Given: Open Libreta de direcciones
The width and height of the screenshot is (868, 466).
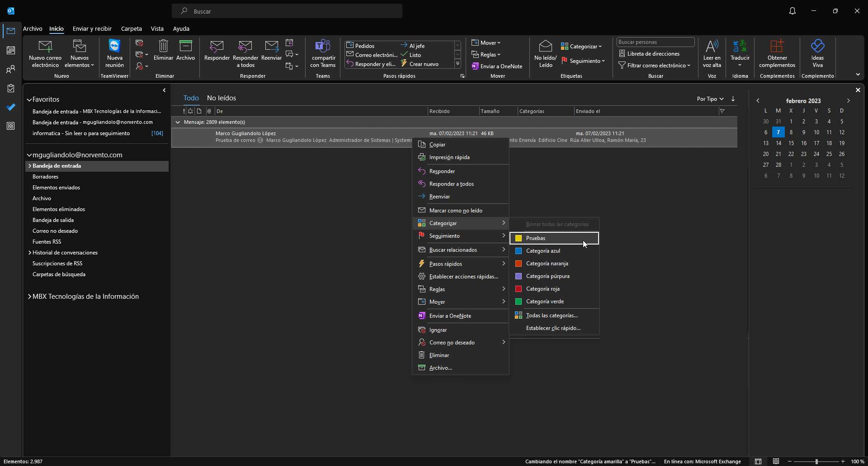Looking at the screenshot, I should 649,53.
